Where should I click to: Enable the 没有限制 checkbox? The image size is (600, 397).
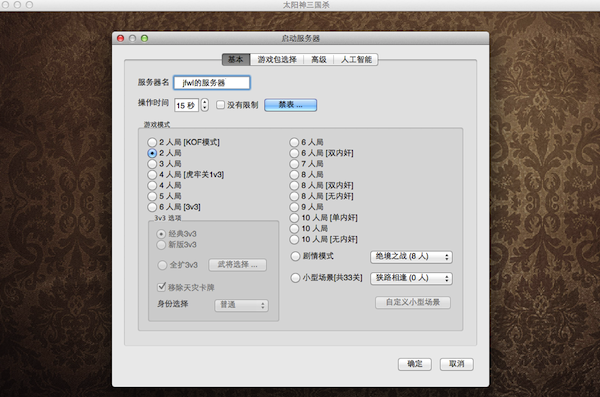pyautogui.click(x=220, y=105)
